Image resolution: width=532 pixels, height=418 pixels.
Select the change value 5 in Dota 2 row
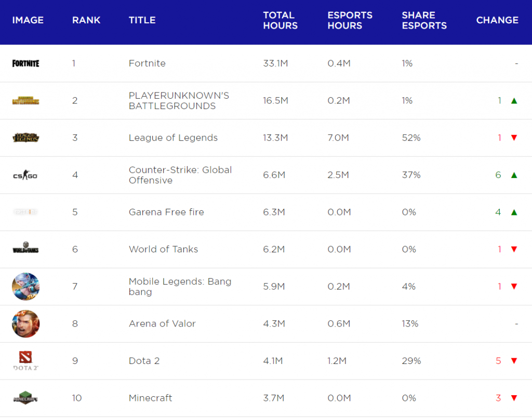click(x=498, y=361)
